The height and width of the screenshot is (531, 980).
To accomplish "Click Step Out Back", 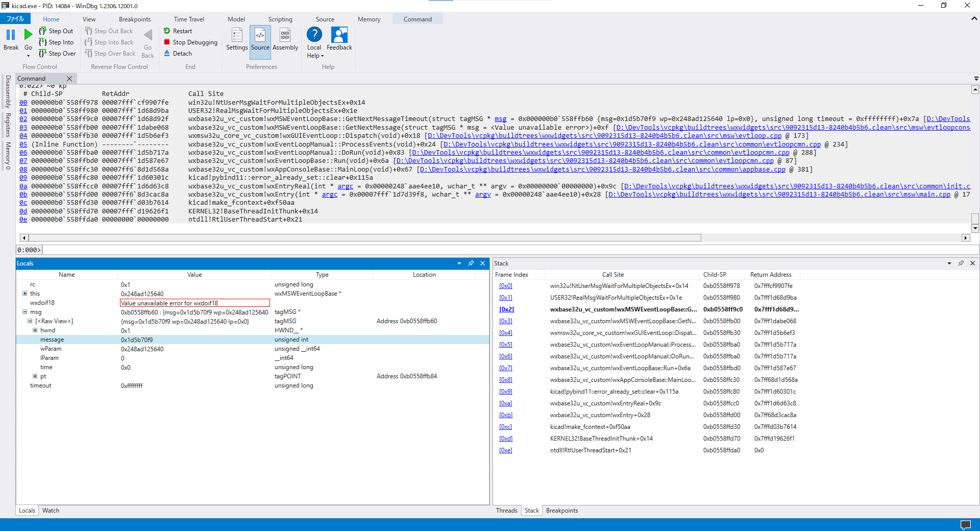I will (x=109, y=31).
